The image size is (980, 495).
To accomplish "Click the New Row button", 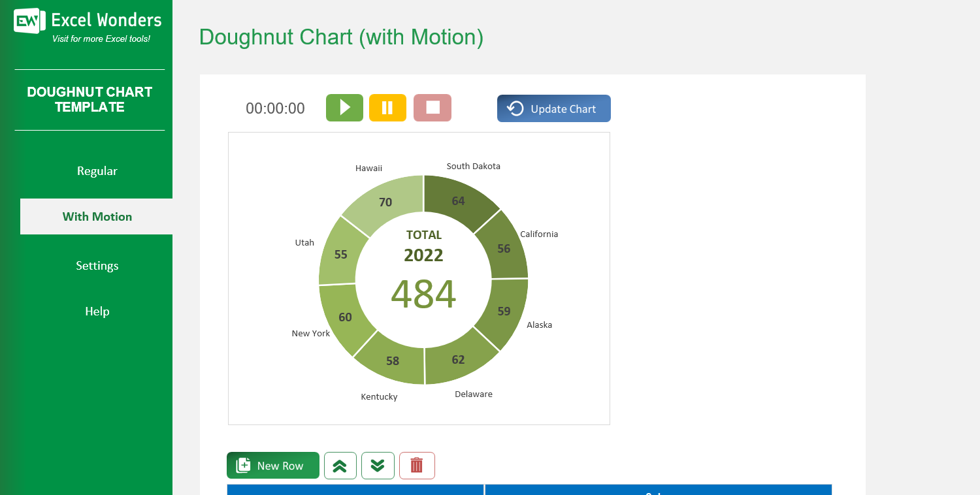I will click(x=272, y=465).
